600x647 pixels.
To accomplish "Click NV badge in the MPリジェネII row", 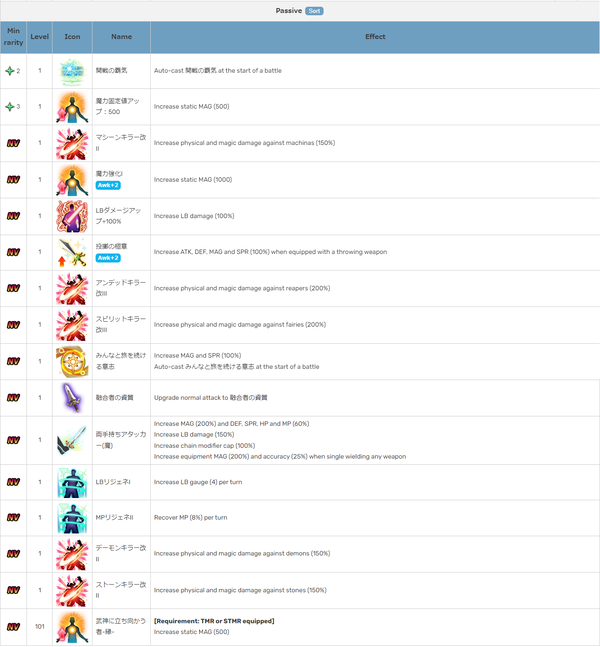I will coord(13,517).
